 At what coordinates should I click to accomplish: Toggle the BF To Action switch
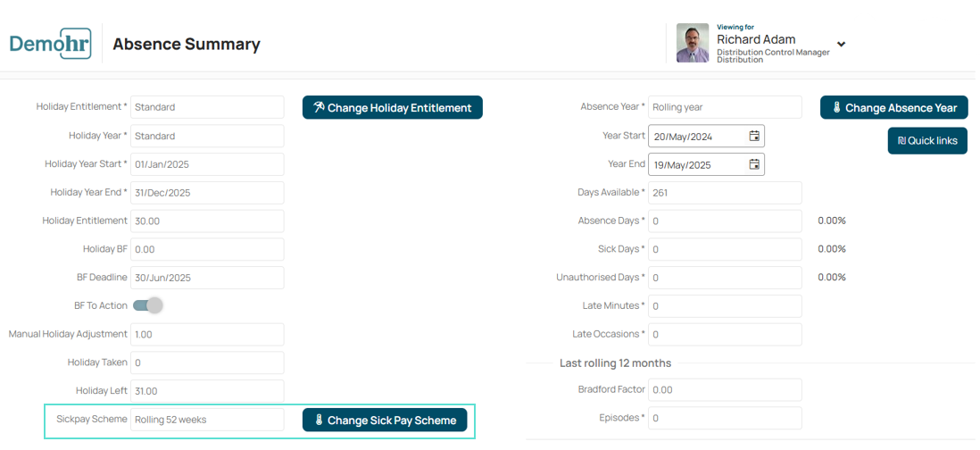coord(148,305)
